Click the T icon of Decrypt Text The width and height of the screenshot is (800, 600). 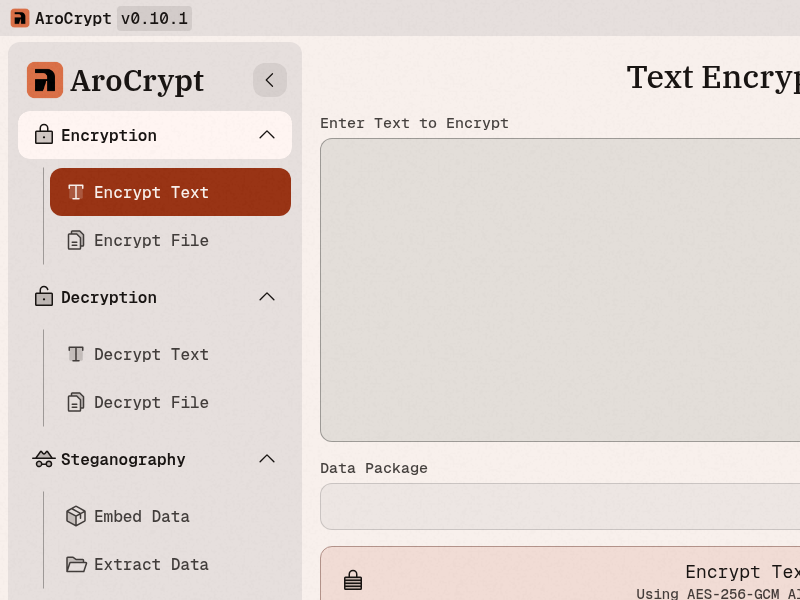[76, 354]
